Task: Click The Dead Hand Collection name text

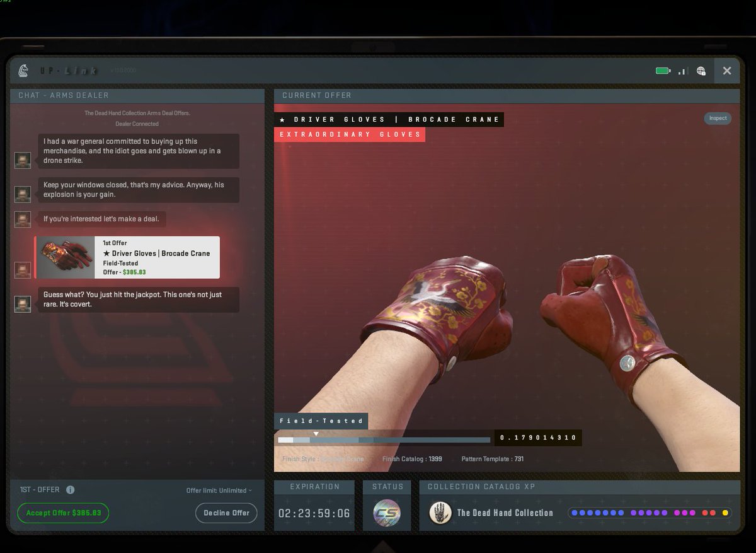Action: 505,513
